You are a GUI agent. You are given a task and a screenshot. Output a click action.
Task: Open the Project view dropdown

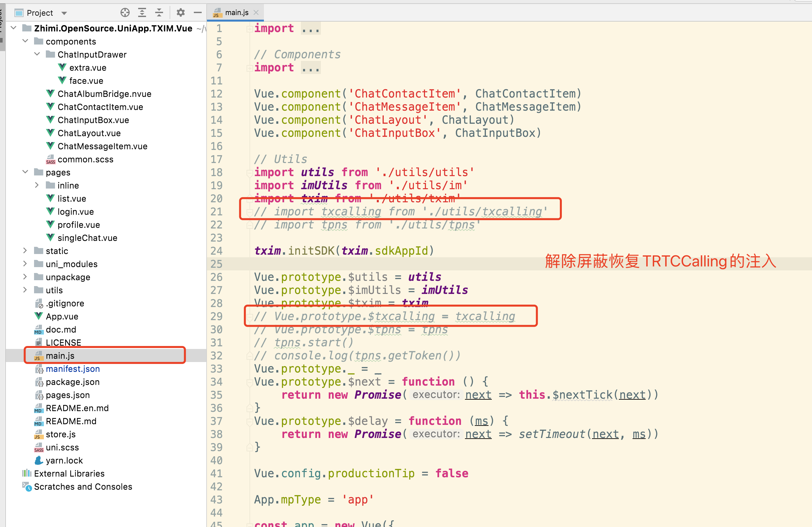click(64, 13)
